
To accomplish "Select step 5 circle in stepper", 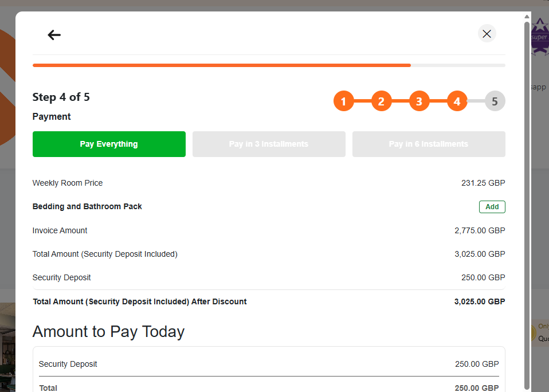I will tap(495, 101).
